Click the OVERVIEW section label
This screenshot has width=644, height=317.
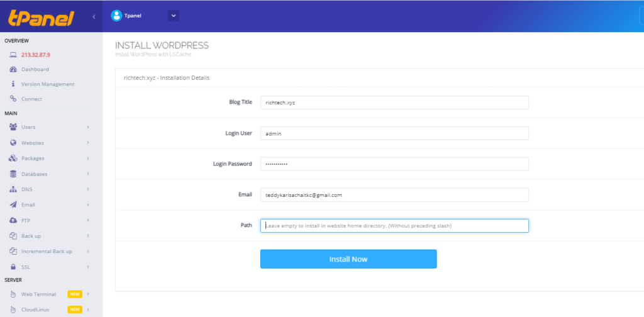point(16,41)
